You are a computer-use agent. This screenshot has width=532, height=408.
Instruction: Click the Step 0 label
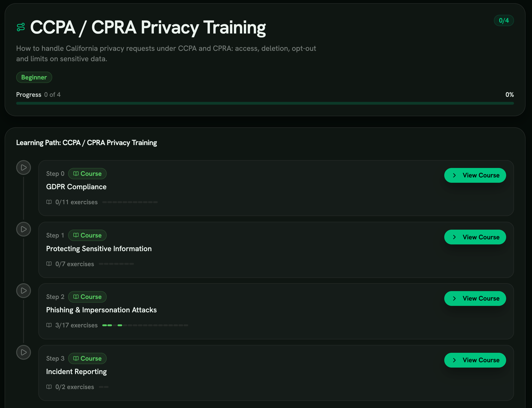pos(55,174)
